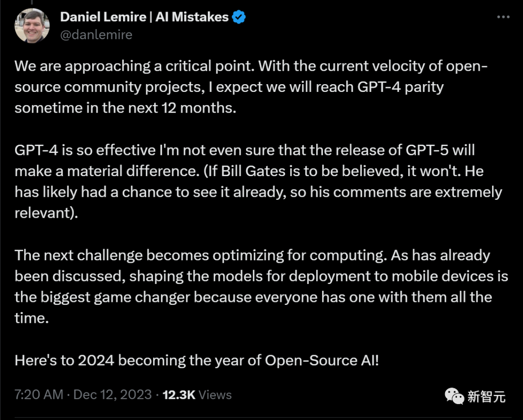
Task: Click the WeChat logo watermark icon
Action: click(454, 396)
